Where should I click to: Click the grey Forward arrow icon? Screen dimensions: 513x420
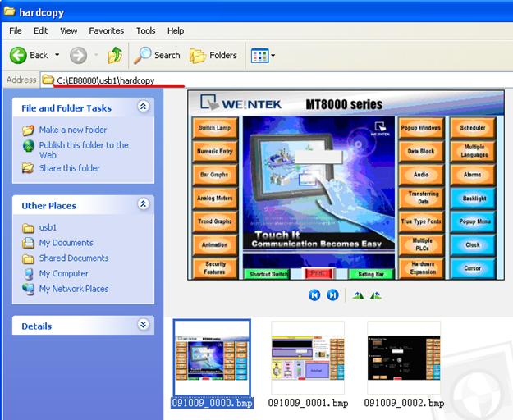[78, 55]
